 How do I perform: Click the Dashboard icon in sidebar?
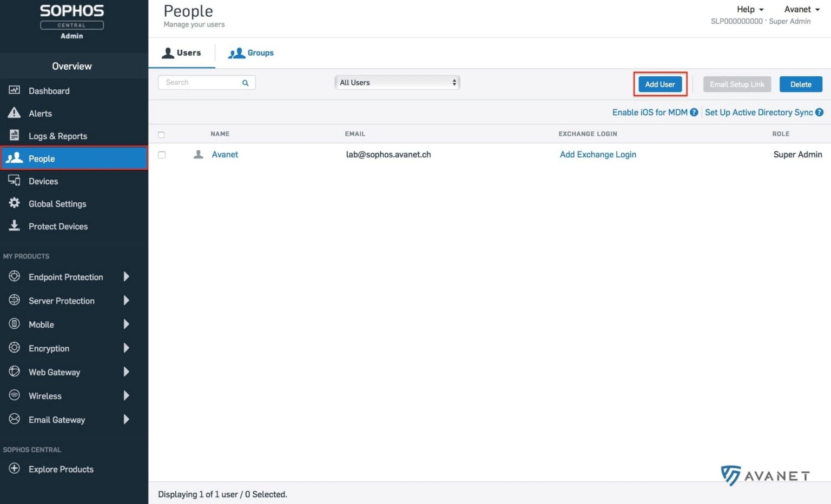(15, 90)
